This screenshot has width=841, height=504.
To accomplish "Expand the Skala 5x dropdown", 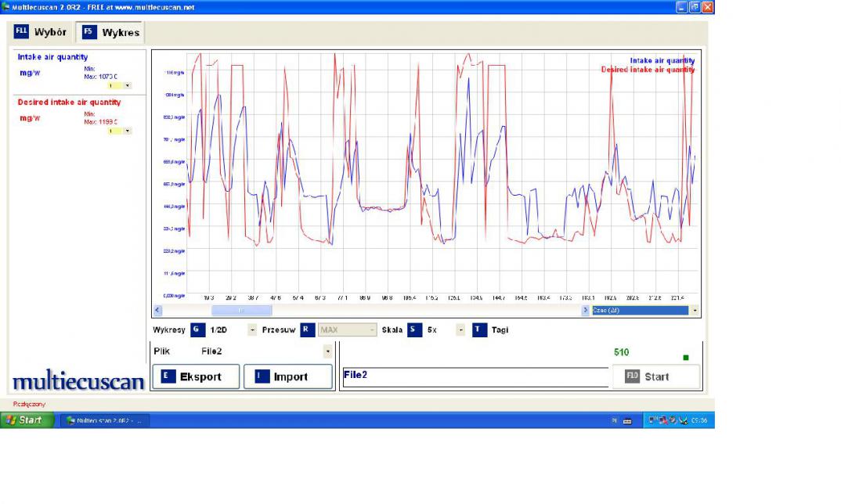I will click(x=460, y=329).
